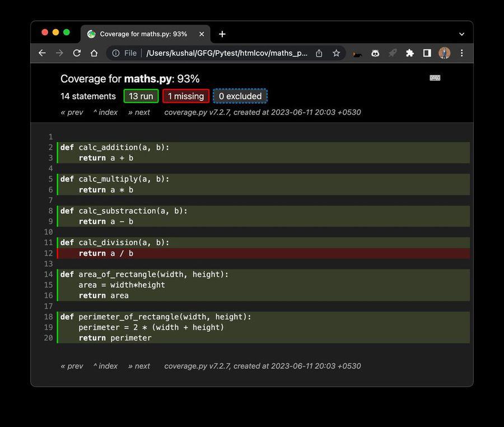Open the Extensions puzzle icon

(x=410, y=53)
